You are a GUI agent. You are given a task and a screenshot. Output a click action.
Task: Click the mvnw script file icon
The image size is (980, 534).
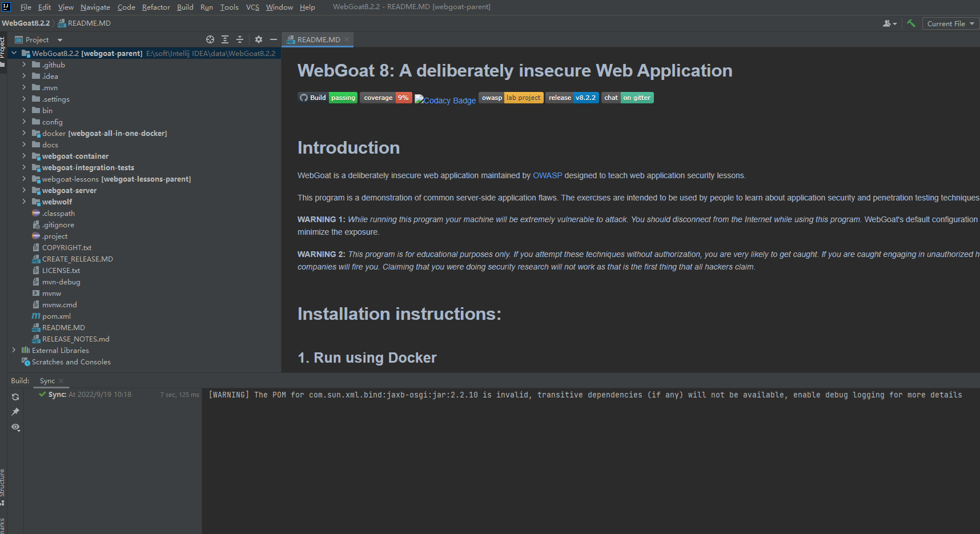[x=36, y=293]
